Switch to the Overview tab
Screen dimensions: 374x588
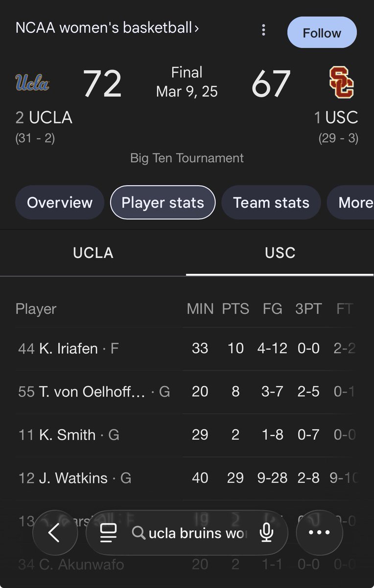point(60,202)
